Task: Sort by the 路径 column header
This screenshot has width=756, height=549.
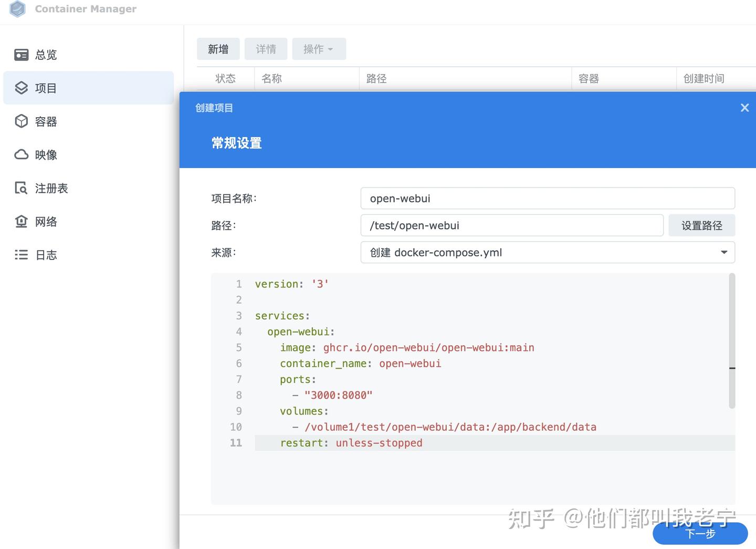Action: tap(466, 78)
